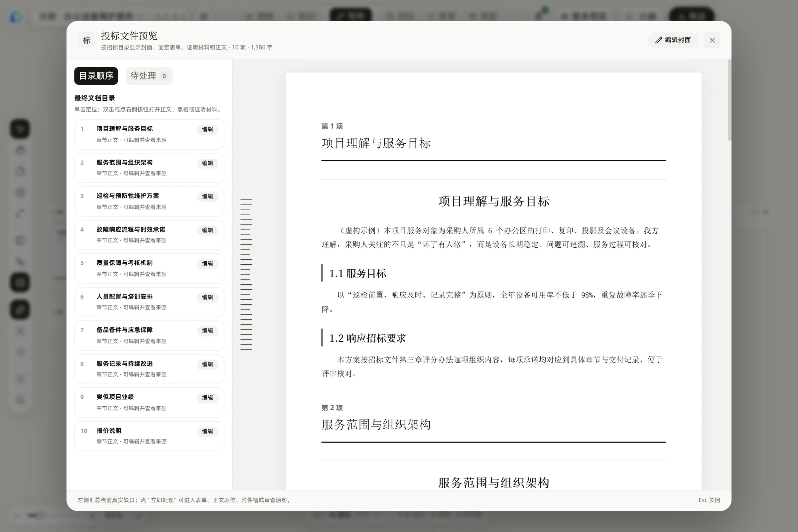Close the 投标文件预览 dialog with X
Viewport: 798px width, 532px height.
[712, 40]
